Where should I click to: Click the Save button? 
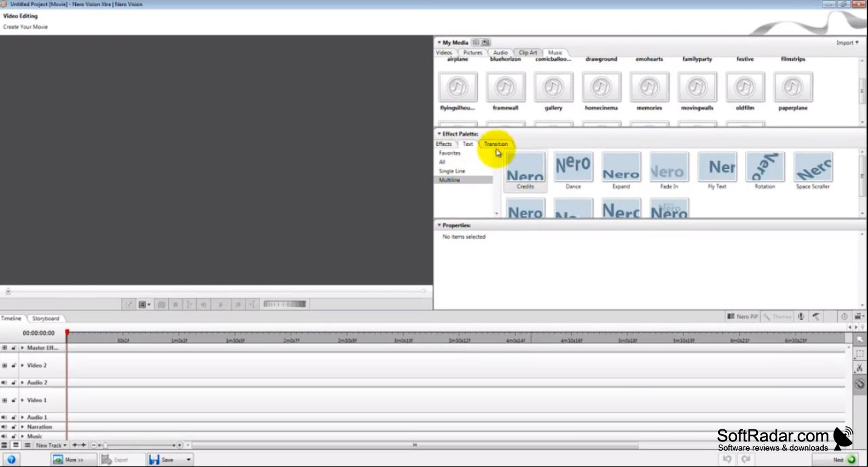[166, 460]
